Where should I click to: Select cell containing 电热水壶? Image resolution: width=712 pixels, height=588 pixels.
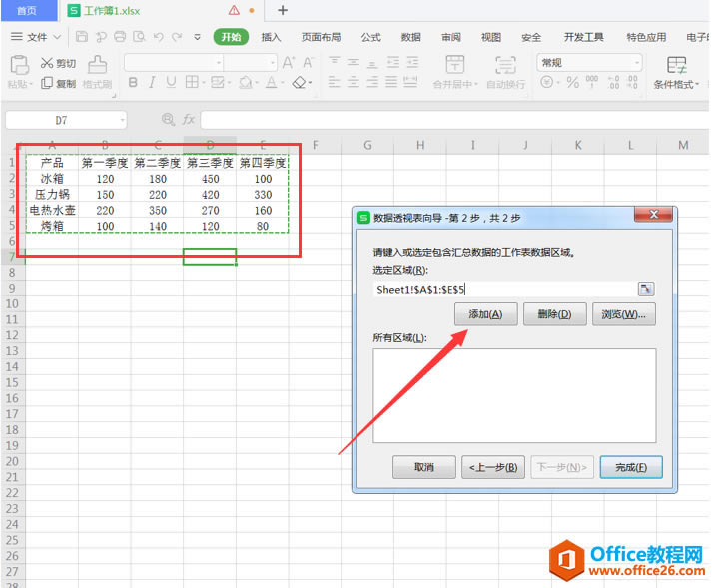(52, 211)
